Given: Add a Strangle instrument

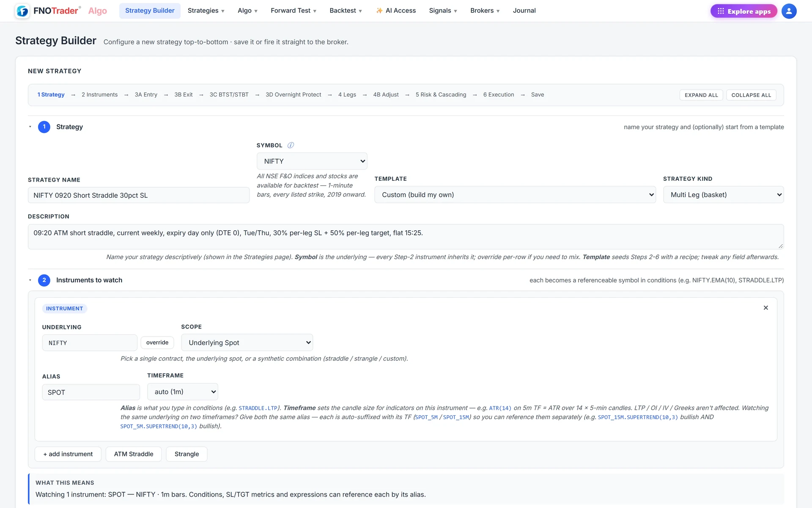Looking at the screenshot, I should coord(187,454).
